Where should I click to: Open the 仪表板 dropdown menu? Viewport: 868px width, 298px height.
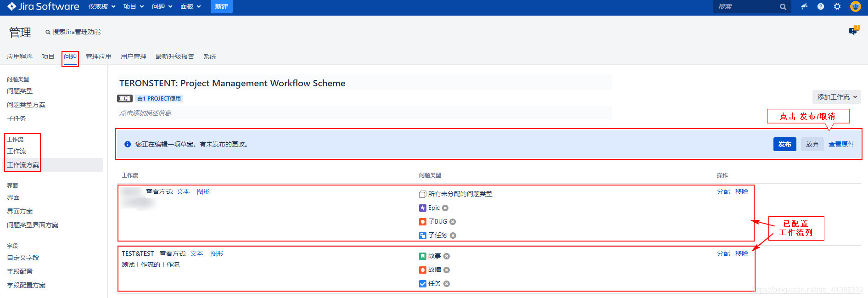click(x=102, y=6)
